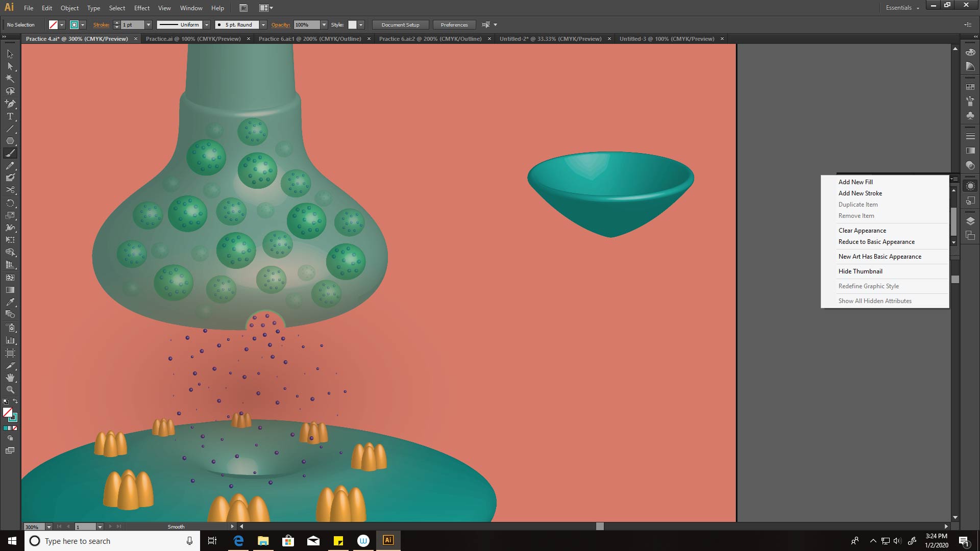Image resolution: width=980 pixels, height=551 pixels.
Task: Select the Type tool
Action: (10, 116)
